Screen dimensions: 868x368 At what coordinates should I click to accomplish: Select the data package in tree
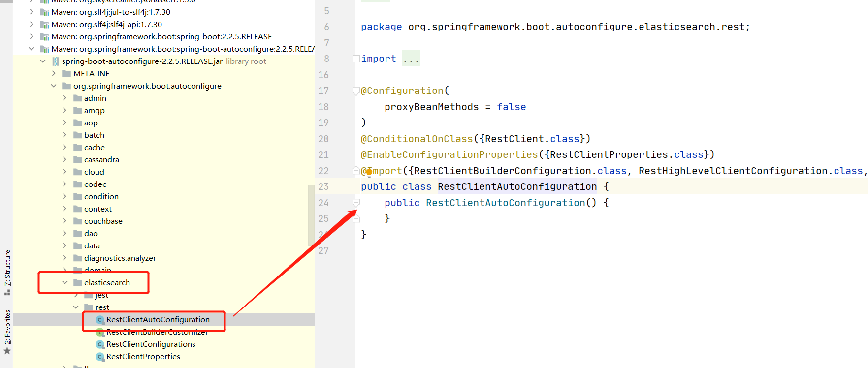tap(92, 246)
